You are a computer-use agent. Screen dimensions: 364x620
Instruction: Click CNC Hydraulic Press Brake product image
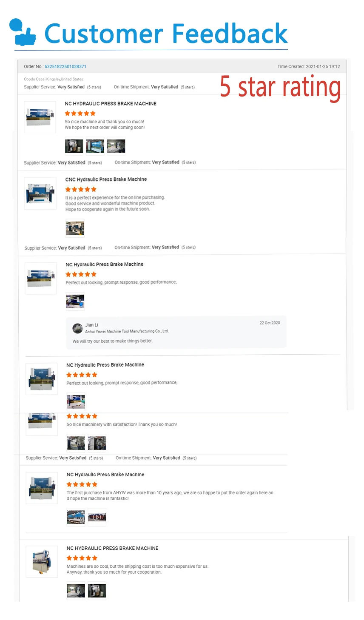40,193
